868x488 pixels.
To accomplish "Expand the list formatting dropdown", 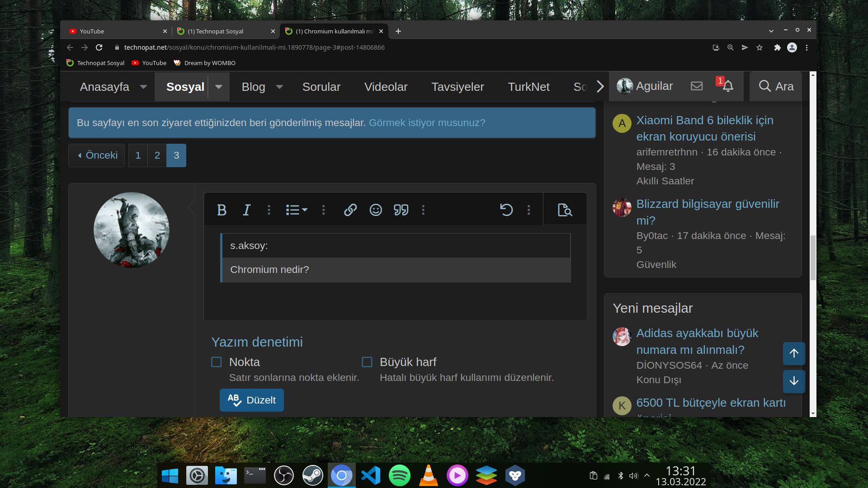I will click(x=297, y=210).
